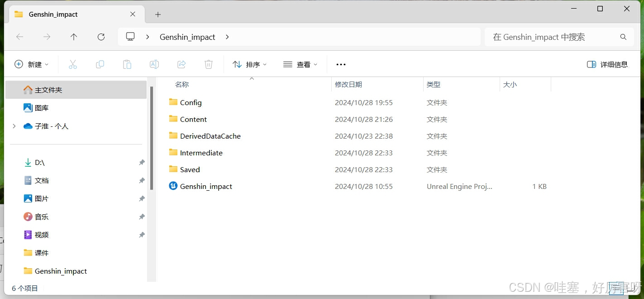Image resolution: width=644 pixels, height=299 pixels.
Task: Click the Forward navigation arrow
Action: [x=47, y=37]
